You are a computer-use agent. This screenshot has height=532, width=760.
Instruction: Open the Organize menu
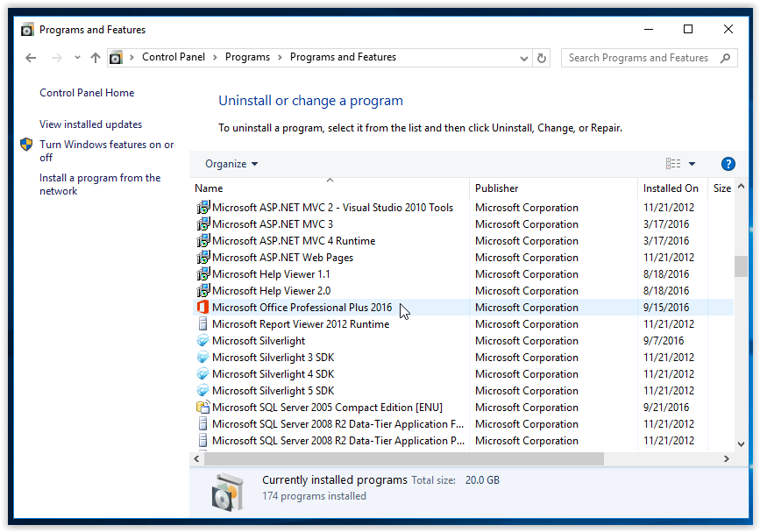(231, 164)
